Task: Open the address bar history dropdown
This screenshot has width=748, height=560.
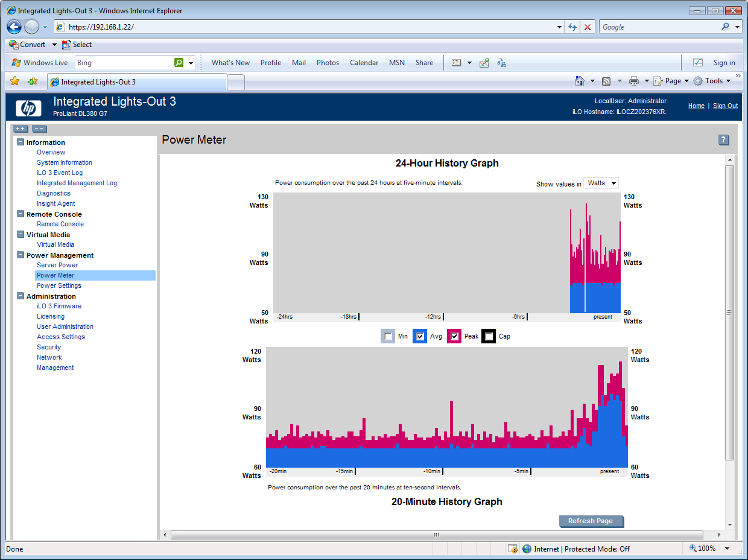Action: (x=559, y=27)
